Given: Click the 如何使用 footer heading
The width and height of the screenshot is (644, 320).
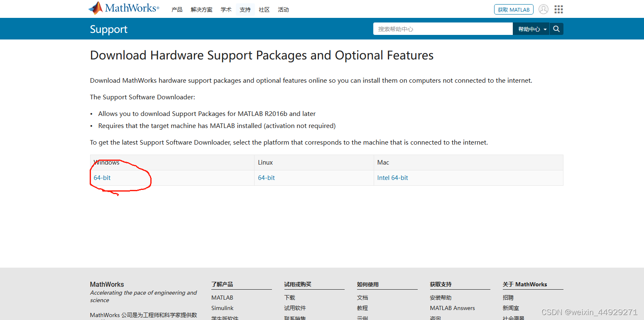Looking at the screenshot, I should (368, 284).
